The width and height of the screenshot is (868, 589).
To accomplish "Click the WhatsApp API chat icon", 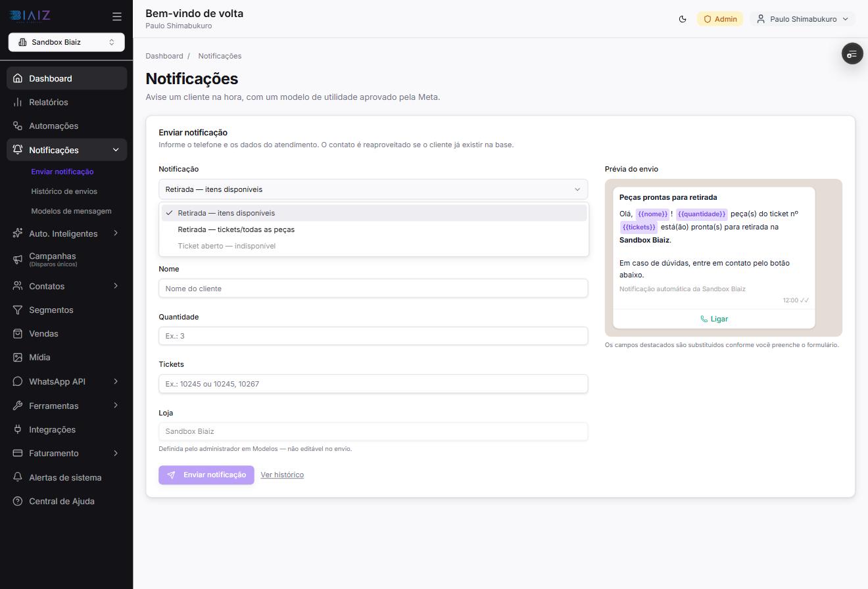I will tap(18, 381).
